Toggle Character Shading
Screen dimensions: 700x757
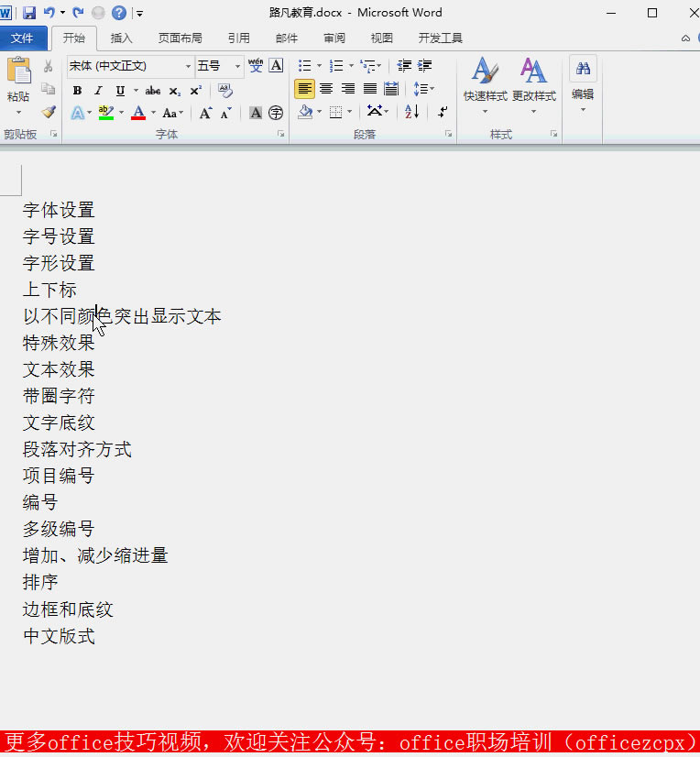[256, 113]
